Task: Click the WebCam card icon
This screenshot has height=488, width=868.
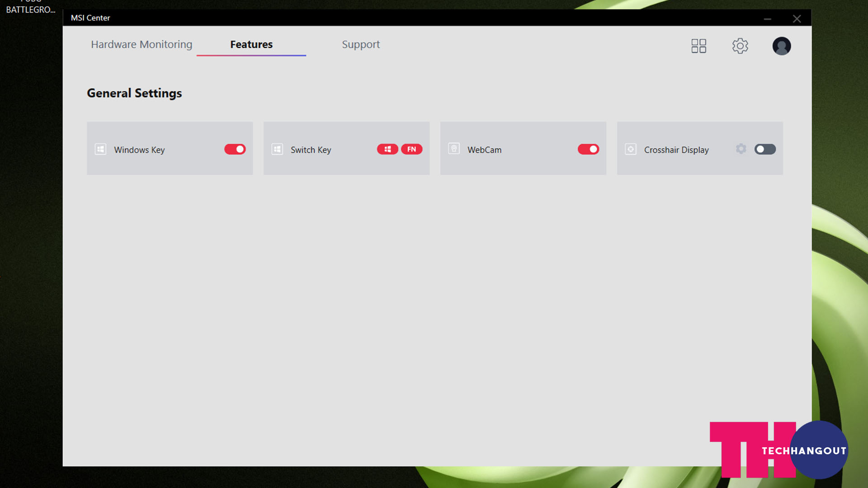Action: tap(454, 149)
